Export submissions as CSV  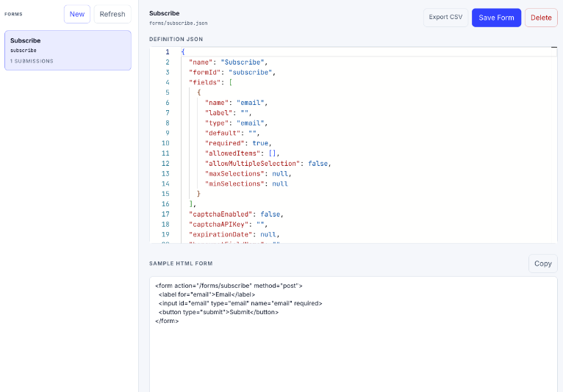pos(445,17)
